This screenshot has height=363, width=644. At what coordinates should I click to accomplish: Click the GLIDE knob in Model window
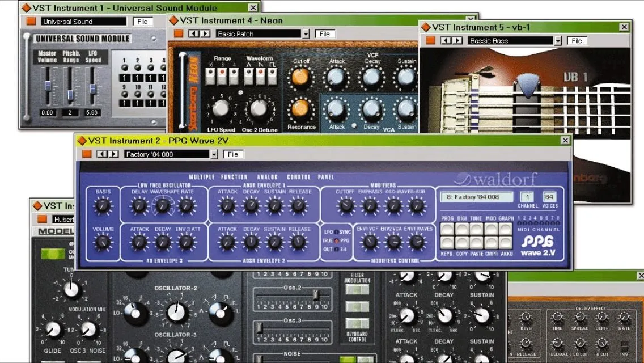(52, 330)
